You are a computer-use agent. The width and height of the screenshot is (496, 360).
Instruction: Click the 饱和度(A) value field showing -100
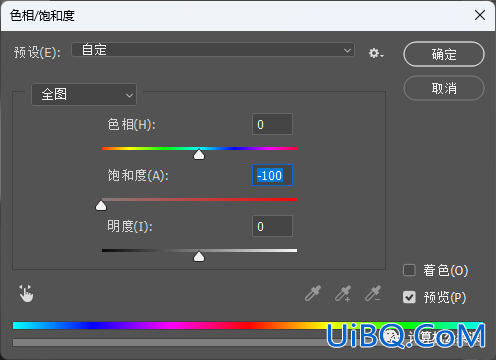coord(272,175)
